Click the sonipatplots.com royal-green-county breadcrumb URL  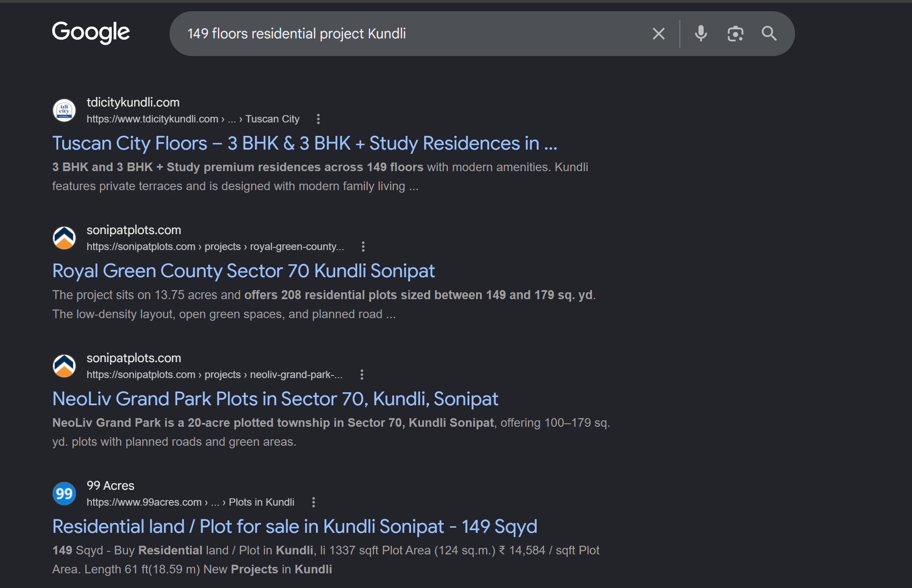coord(215,247)
